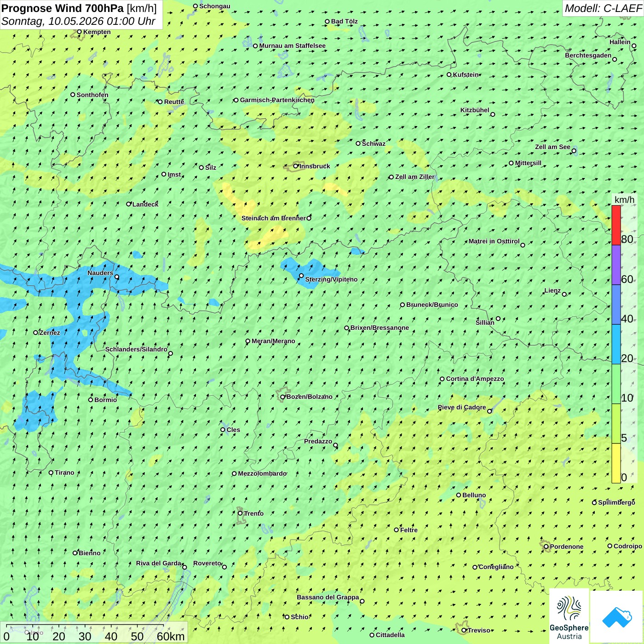Select the Nauders map marker
This screenshot has width=644, height=644.
pos(117,277)
